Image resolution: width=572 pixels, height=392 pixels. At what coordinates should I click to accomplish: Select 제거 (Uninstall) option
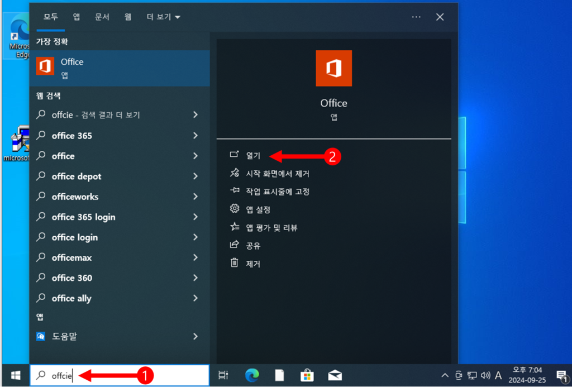click(x=253, y=264)
